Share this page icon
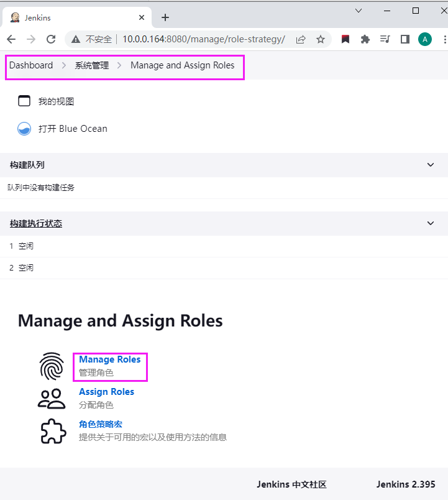 click(301, 39)
